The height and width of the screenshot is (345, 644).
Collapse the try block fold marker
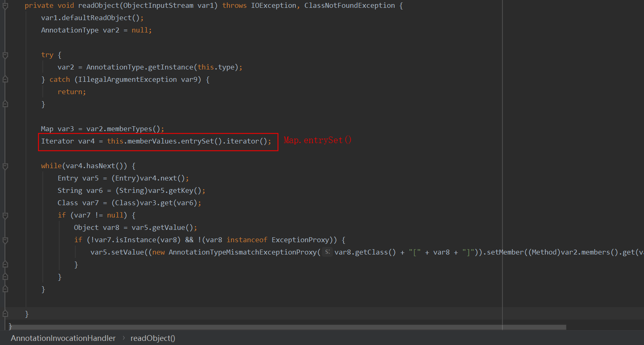click(5, 55)
